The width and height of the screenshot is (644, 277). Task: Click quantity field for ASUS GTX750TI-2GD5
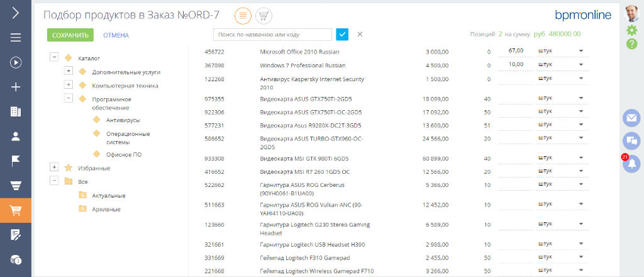(x=515, y=98)
